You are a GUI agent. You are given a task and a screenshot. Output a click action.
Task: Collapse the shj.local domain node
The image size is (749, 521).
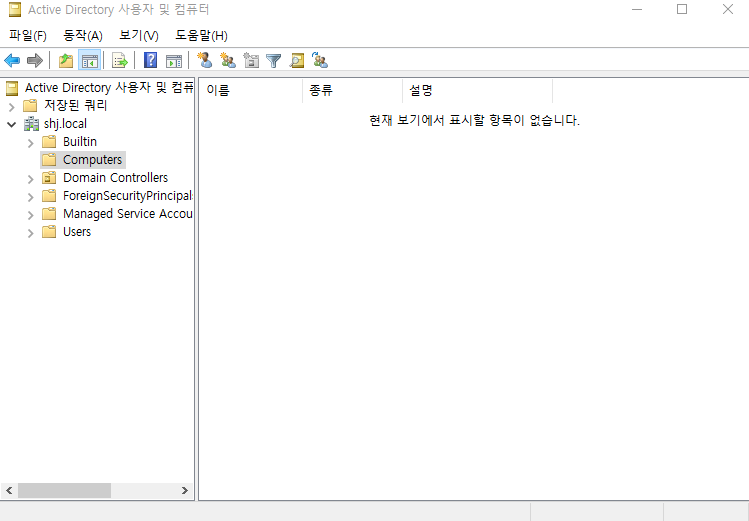tap(11, 124)
